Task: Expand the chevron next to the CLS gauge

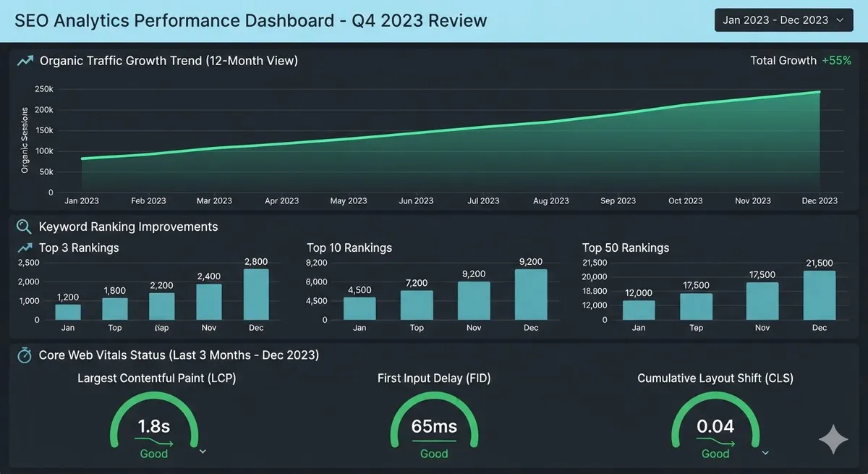Action: coord(765,453)
